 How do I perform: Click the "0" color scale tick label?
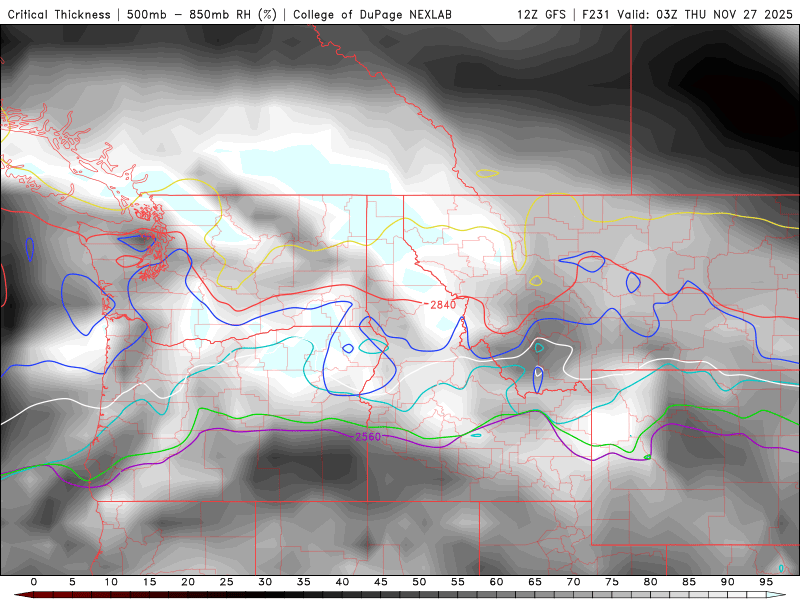coord(34,582)
